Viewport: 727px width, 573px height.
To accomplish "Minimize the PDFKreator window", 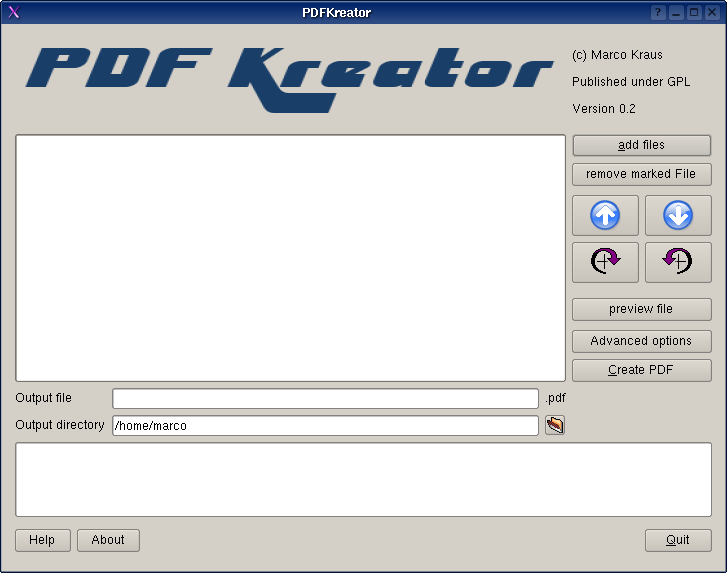I will (676, 13).
